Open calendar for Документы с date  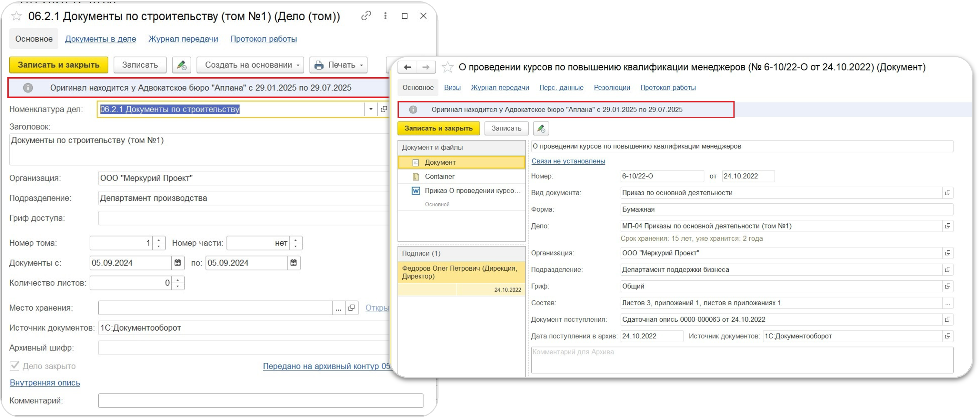[x=178, y=263]
